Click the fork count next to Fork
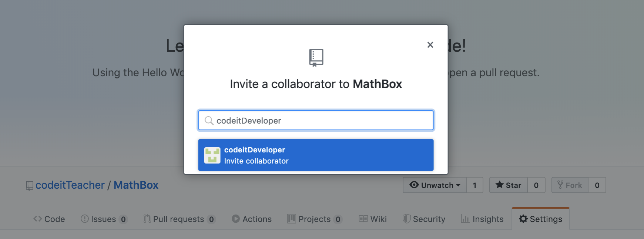The width and height of the screenshot is (644, 239). pyautogui.click(x=597, y=185)
